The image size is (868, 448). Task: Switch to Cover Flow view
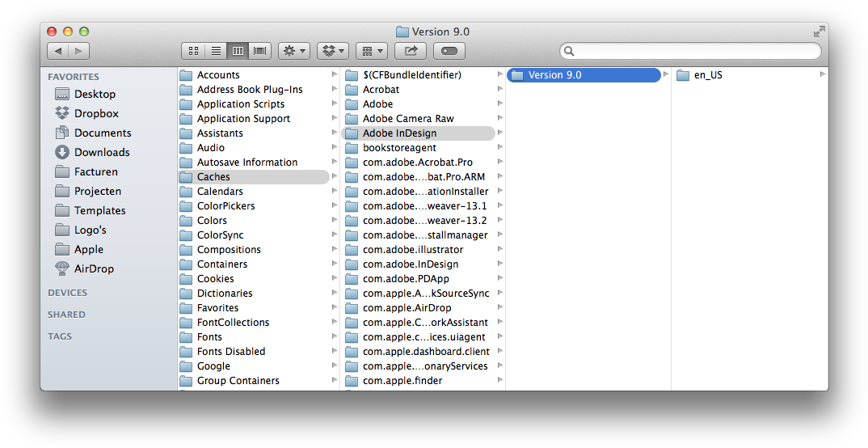click(259, 51)
